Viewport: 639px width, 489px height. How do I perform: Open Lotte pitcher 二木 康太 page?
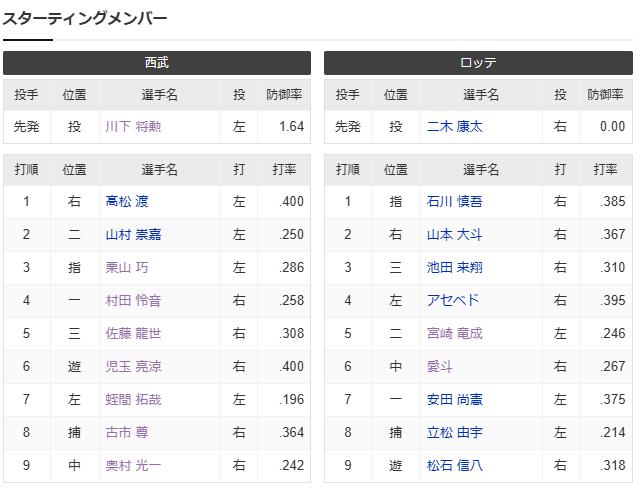point(454,127)
